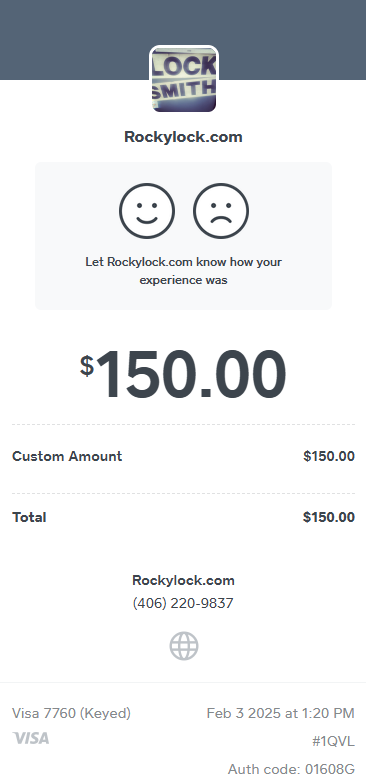Click the Total label

[x=29, y=517]
